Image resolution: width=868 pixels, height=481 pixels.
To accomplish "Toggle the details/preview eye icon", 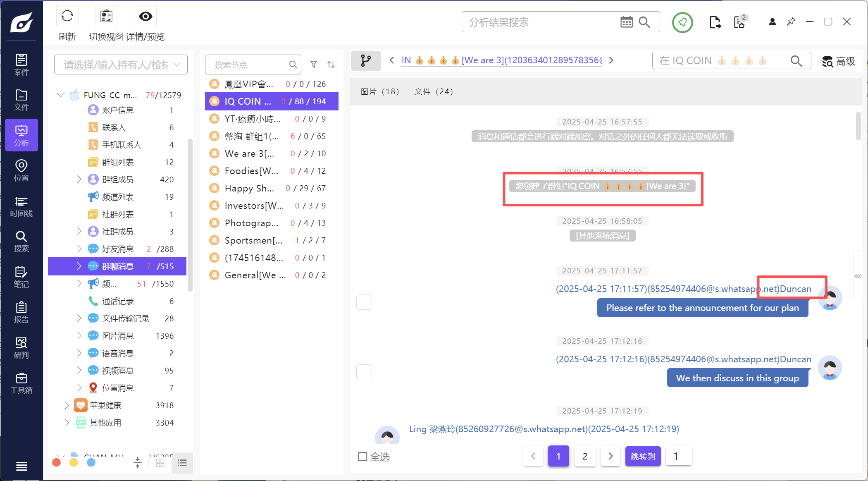I will 145,17.
